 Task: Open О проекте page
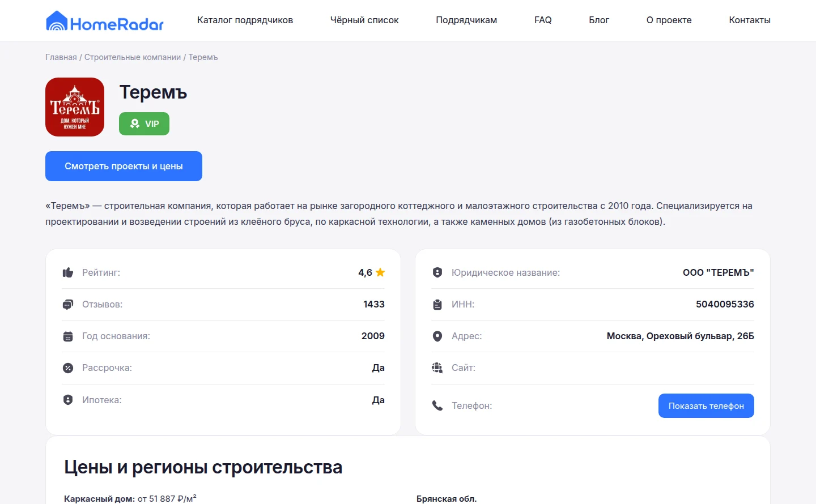pyautogui.click(x=669, y=20)
